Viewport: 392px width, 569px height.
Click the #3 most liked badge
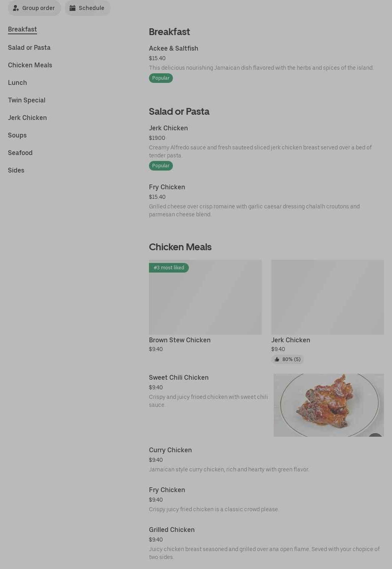point(169,268)
